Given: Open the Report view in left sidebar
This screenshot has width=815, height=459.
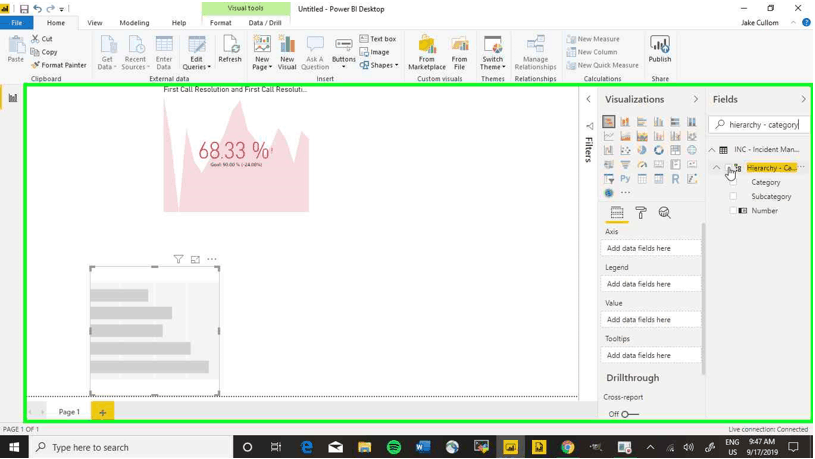Looking at the screenshot, I should (x=12, y=98).
